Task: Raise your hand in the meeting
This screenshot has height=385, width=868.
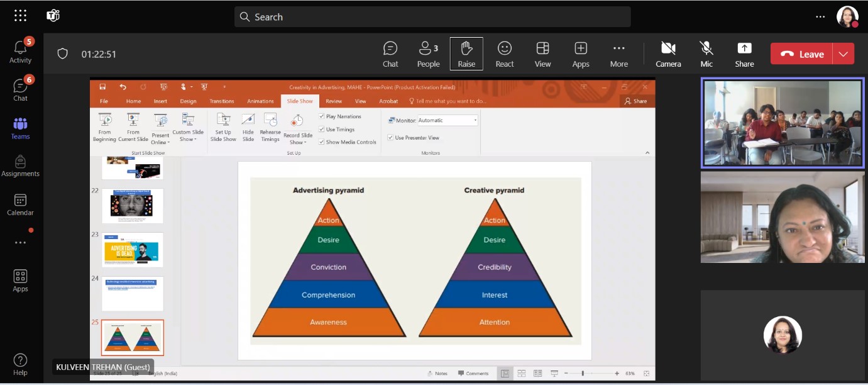Action: pyautogui.click(x=466, y=54)
